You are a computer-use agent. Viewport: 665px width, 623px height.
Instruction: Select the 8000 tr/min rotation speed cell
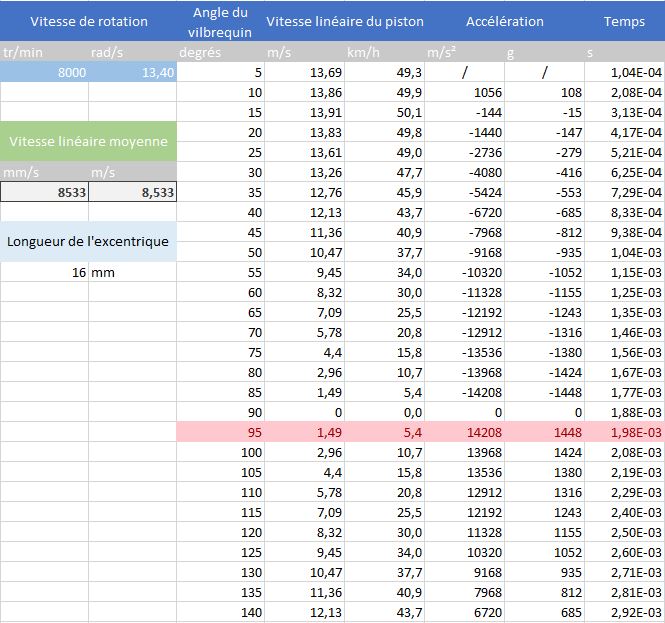(44, 72)
